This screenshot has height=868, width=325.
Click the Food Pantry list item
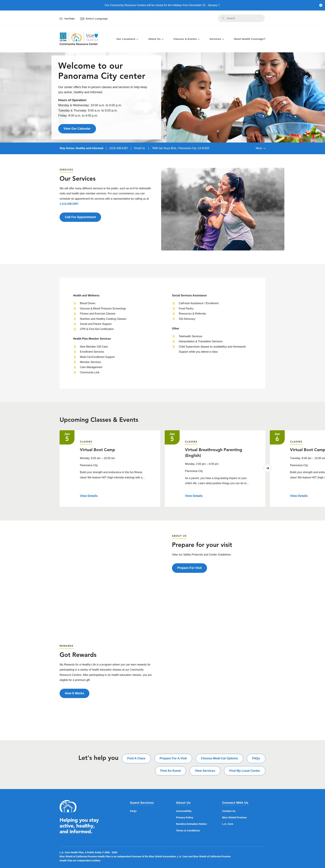[x=186, y=309]
